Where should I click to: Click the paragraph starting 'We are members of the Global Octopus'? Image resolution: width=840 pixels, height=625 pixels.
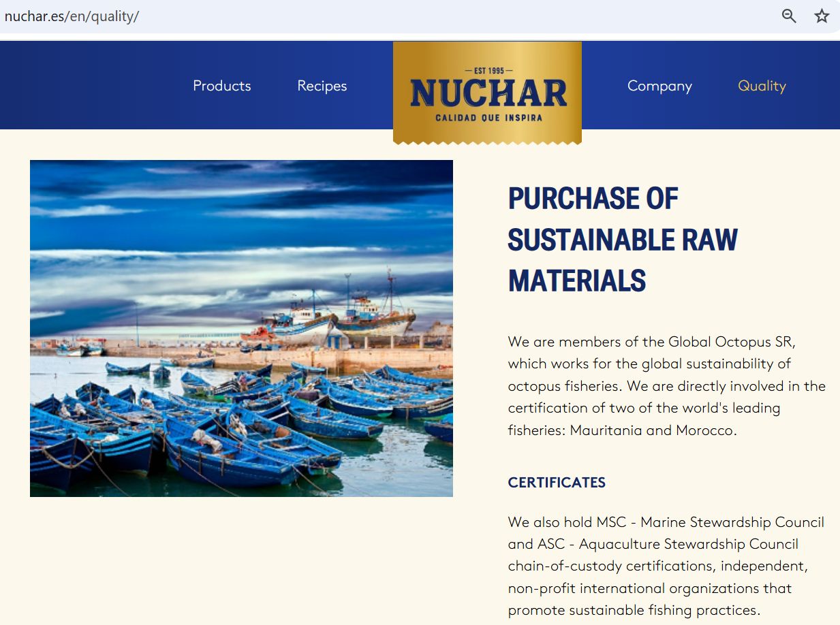[666, 386]
